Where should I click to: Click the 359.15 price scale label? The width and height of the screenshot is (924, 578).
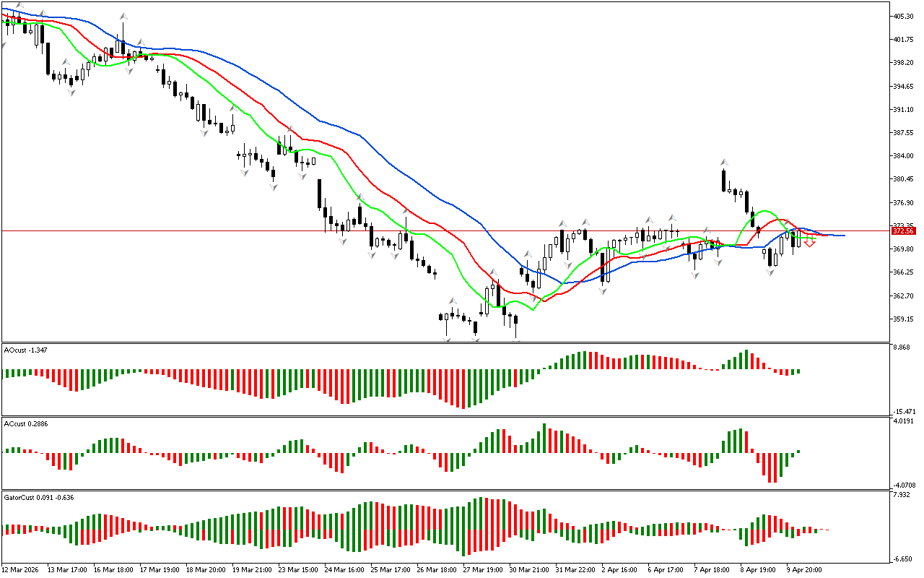click(x=903, y=319)
